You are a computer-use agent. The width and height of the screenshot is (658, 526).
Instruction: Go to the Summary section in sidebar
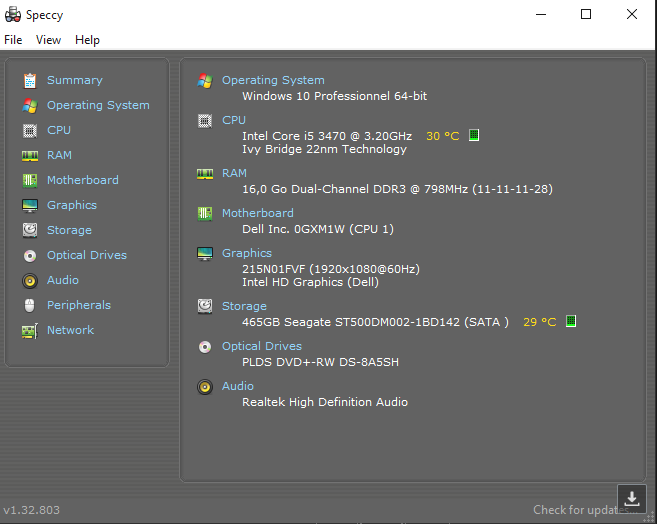point(74,80)
